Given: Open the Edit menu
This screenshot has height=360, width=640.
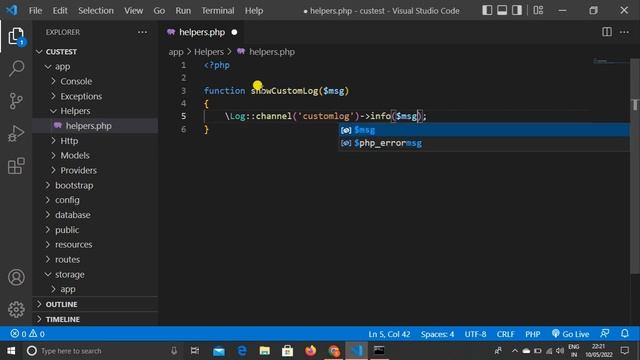Looking at the screenshot, I should 60,11.
